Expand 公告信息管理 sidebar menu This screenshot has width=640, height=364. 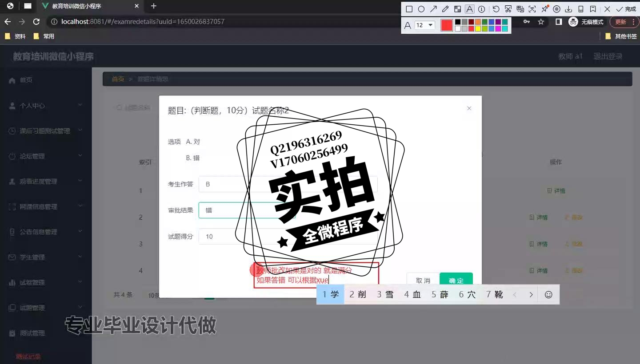[46, 232]
